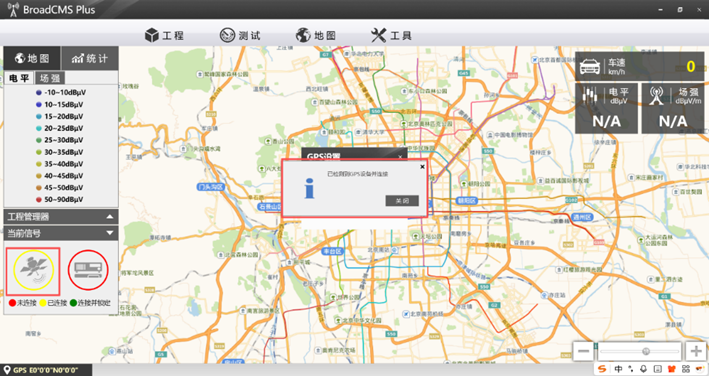Open the input method soft keyboard icon

657,369
